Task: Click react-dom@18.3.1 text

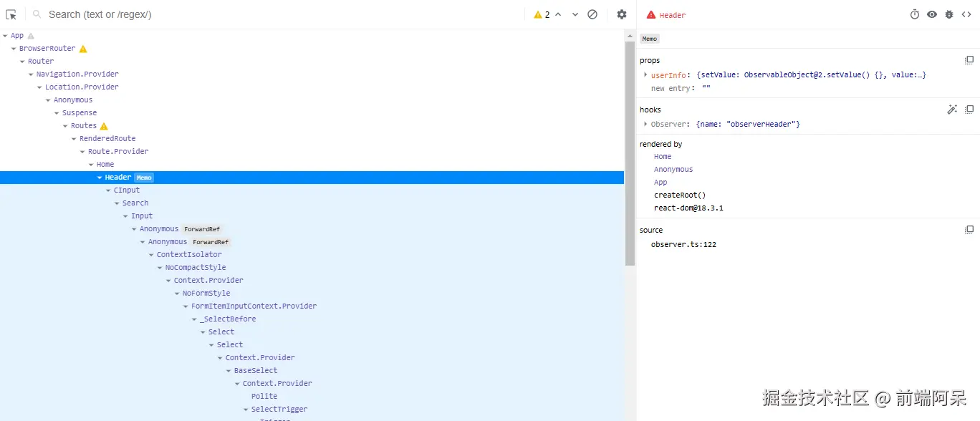Action: (688, 208)
